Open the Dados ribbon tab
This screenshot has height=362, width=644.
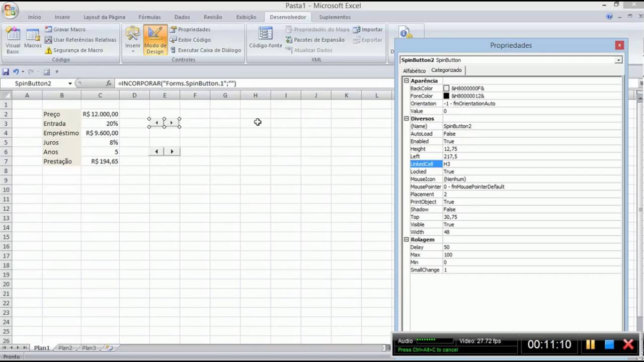click(x=182, y=17)
